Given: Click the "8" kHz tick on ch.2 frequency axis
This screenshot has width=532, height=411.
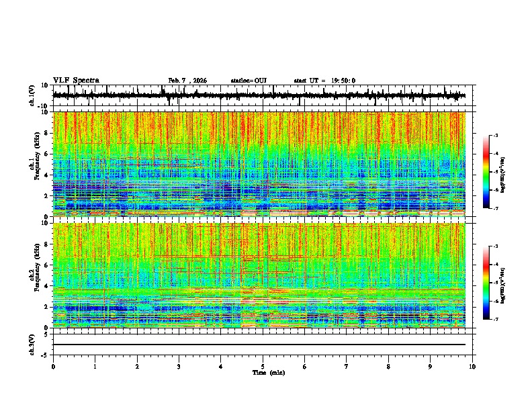Looking at the screenshot, I should 47,244.
